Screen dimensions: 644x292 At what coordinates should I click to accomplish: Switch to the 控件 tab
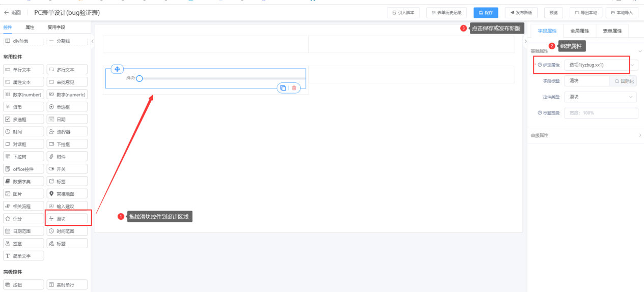[x=8, y=27]
